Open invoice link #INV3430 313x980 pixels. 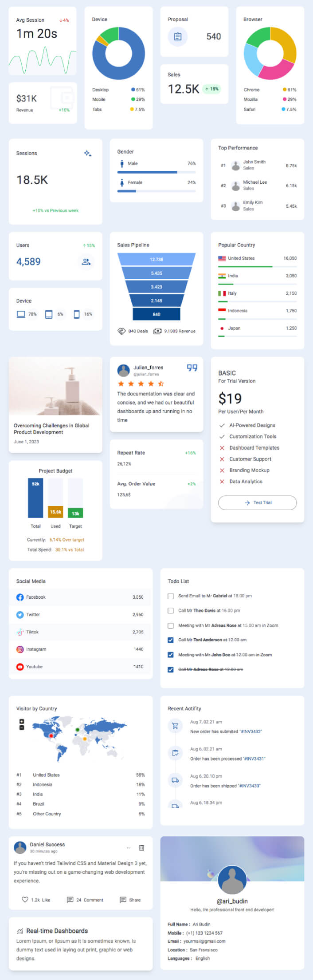(x=250, y=786)
